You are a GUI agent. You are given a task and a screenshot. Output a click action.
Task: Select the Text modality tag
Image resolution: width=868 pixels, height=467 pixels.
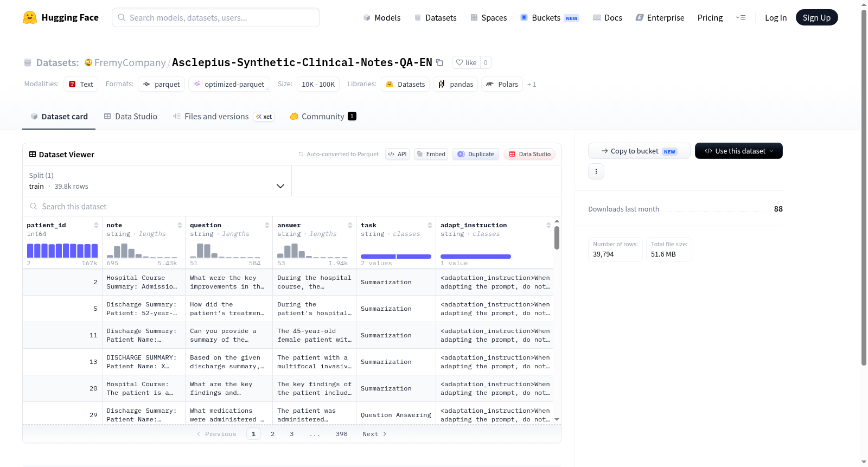pos(81,84)
